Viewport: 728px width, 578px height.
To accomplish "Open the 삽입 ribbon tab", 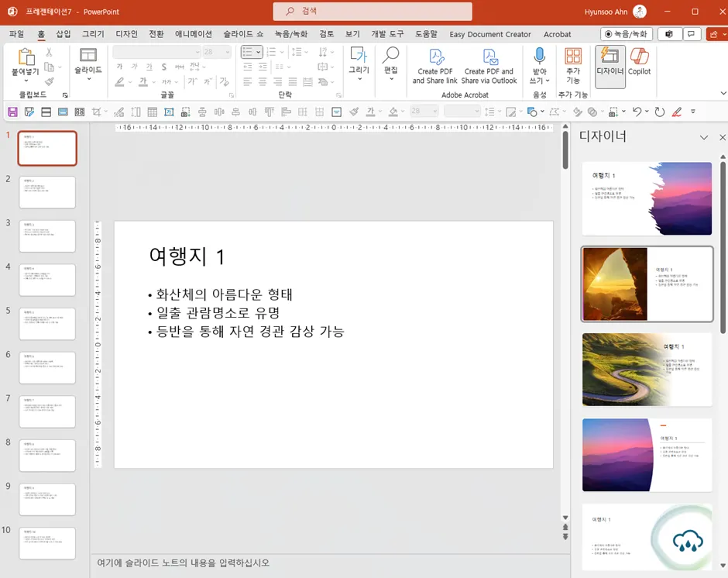I will click(64, 34).
